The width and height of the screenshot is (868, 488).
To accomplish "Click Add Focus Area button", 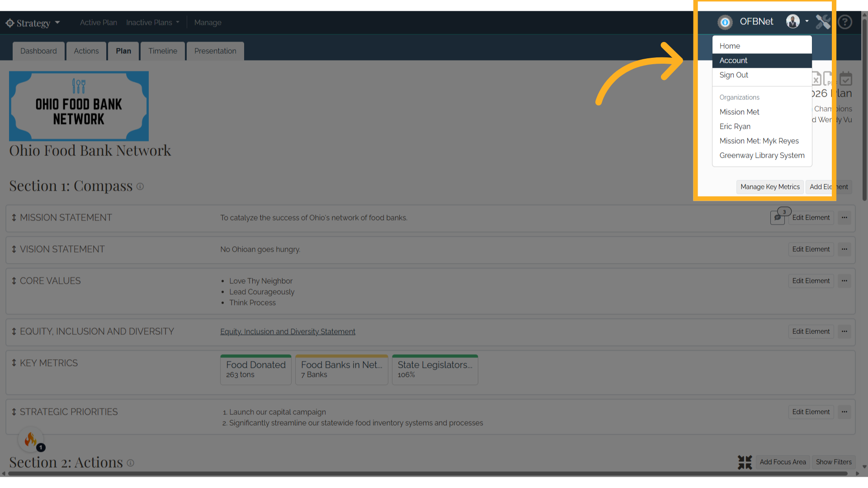I will (783, 462).
